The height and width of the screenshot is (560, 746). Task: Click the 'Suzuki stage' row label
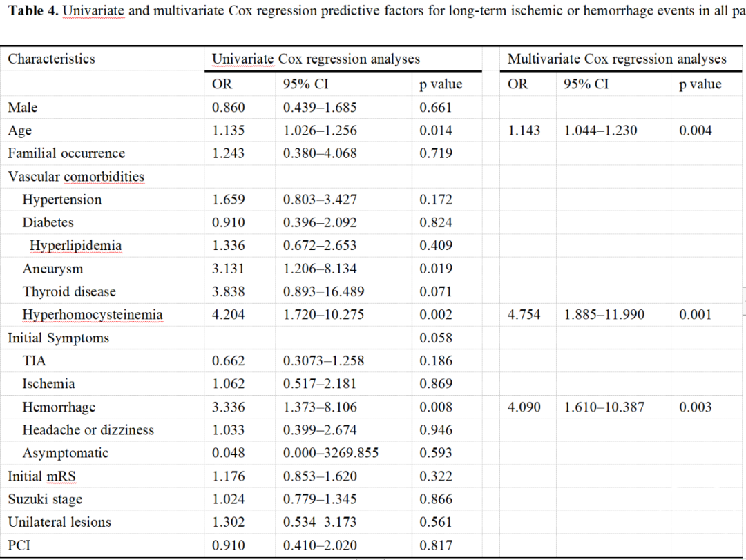(45, 499)
